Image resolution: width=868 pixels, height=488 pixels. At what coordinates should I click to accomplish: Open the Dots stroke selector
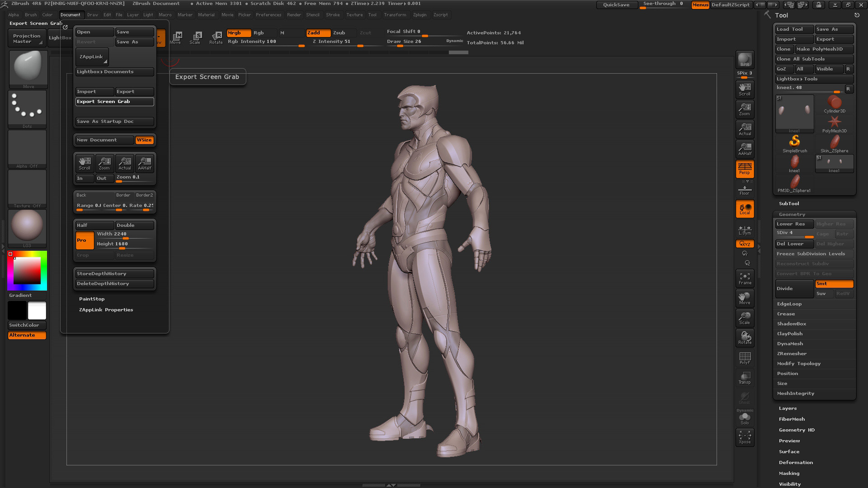27,109
